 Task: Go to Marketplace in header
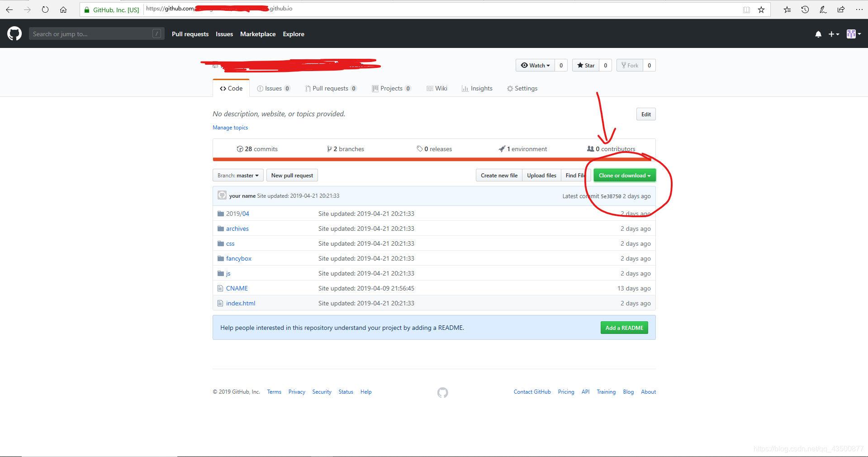258,34
